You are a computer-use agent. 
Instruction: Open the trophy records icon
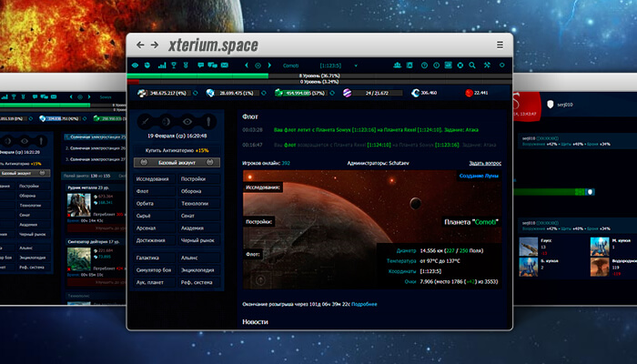(174, 66)
